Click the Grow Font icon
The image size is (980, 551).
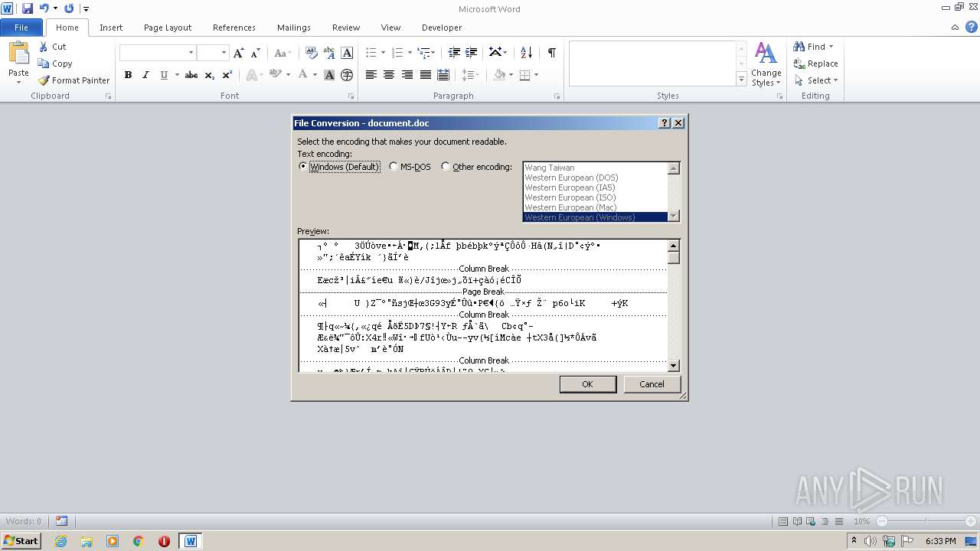239,53
